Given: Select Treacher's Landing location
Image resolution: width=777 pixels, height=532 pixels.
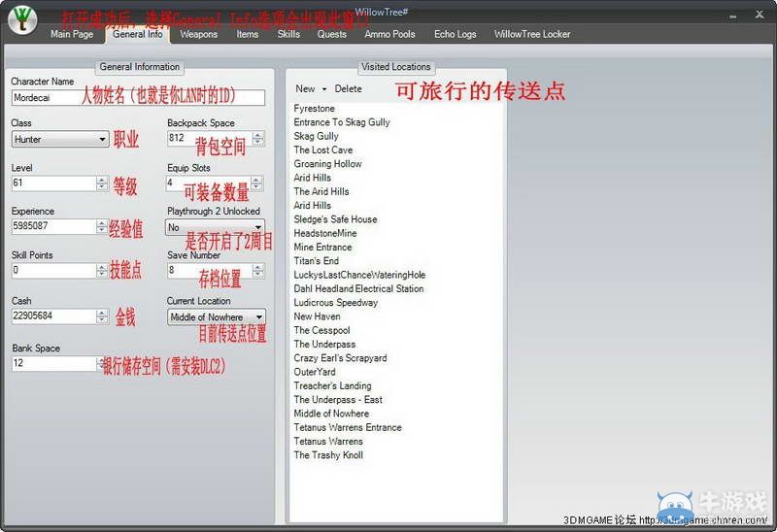Looking at the screenshot, I should tap(332, 385).
